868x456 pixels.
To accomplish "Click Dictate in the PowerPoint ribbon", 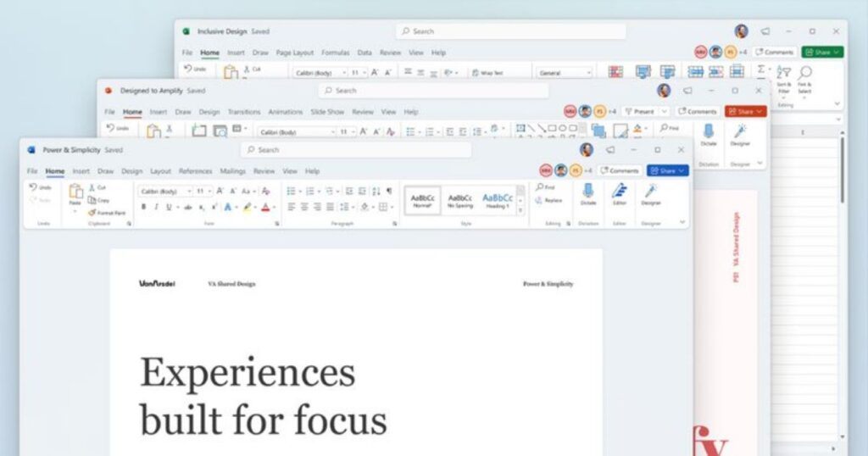I will click(x=709, y=135).
